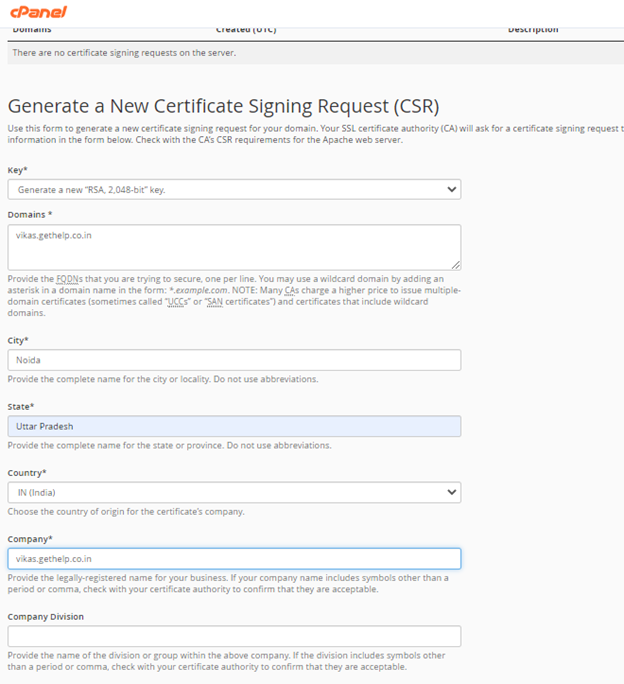Click the Country* field label
The image size is (624, 684).
[x=27, y=472]
